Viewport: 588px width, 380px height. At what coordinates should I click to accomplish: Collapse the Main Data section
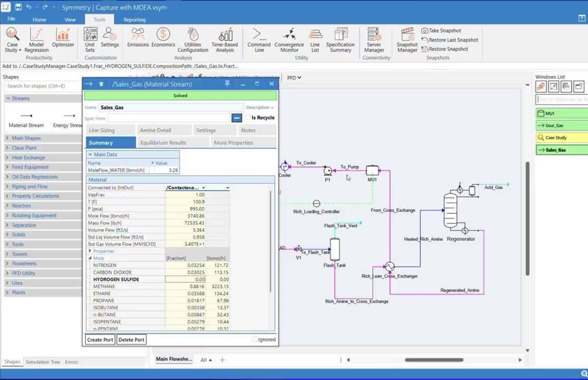coord(90,154)
